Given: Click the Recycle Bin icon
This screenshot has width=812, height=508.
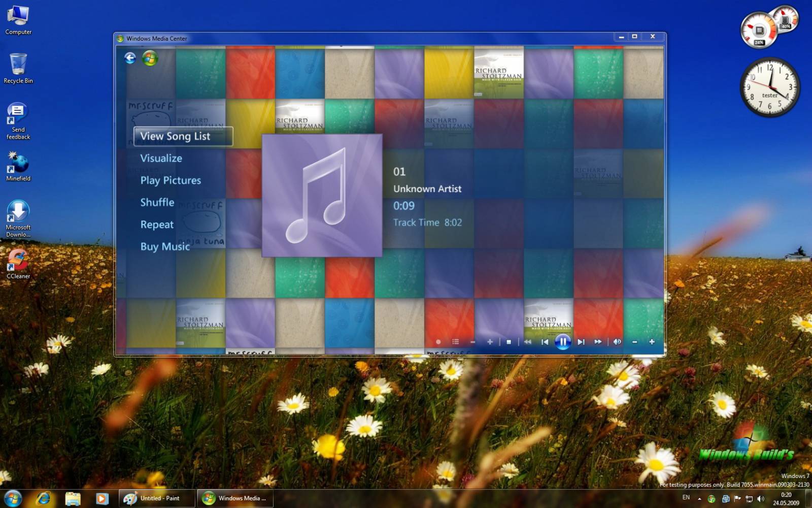Looking at the screenshot, I should (18, 68).
